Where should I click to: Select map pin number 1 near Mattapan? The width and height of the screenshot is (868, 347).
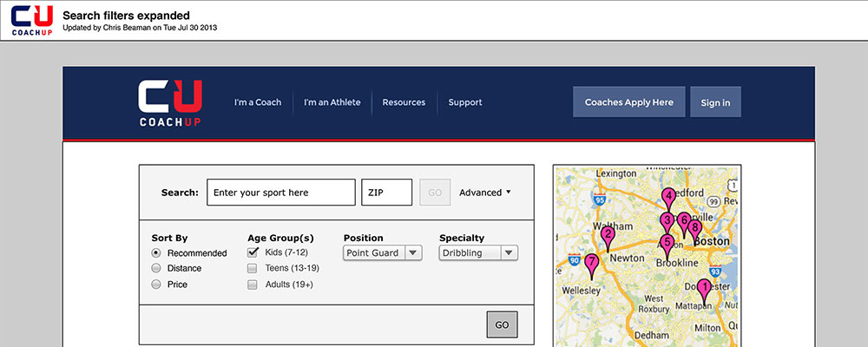[704, 292]
